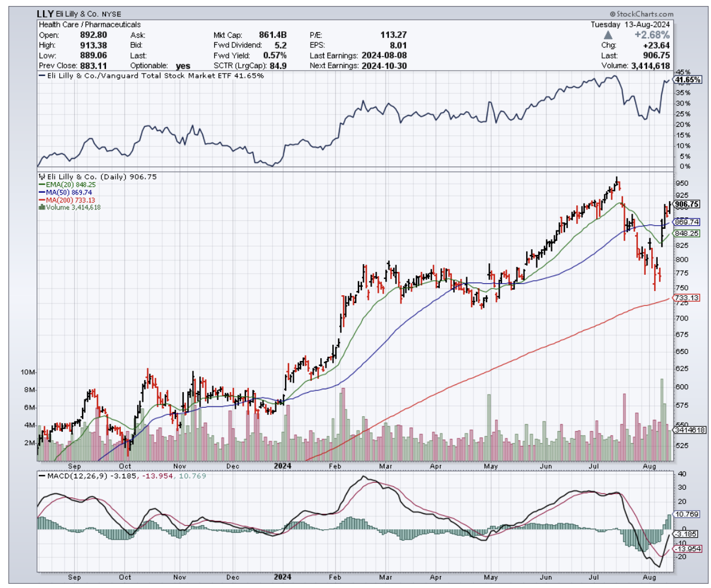Click the Tuesday 13-Aug-2024 date label
This screenshot has height=588, width=711.
click(630, 25)
